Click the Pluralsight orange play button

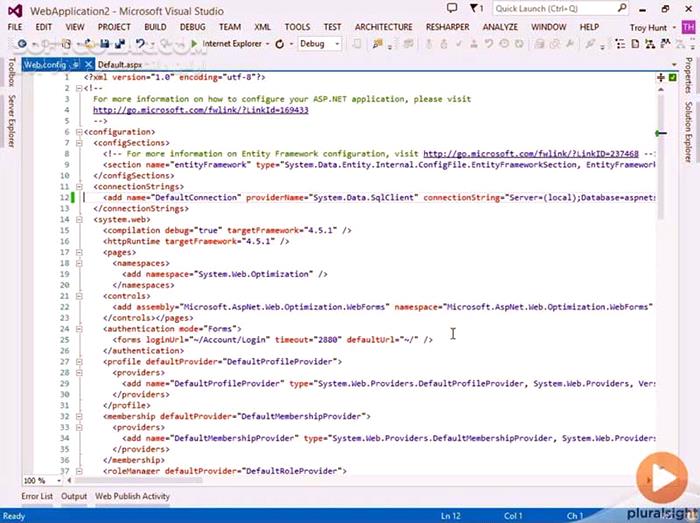pyautogui.click(x=662, y=477)
